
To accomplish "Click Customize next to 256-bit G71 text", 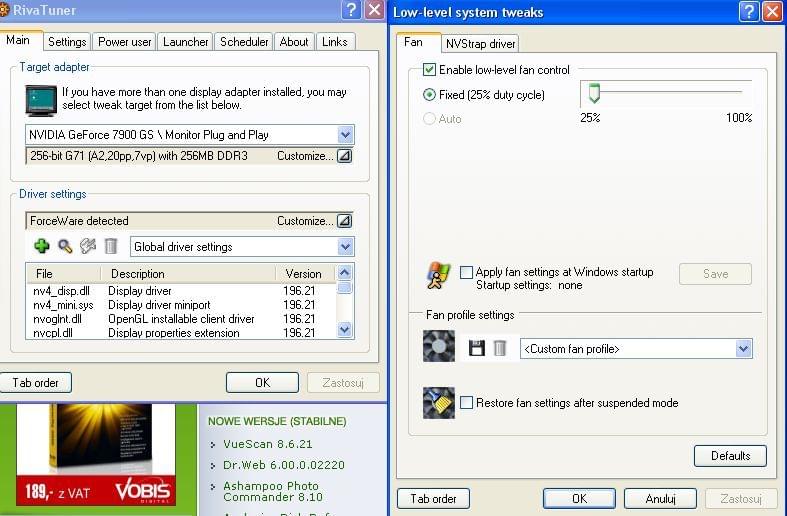I will pos(305,156).
